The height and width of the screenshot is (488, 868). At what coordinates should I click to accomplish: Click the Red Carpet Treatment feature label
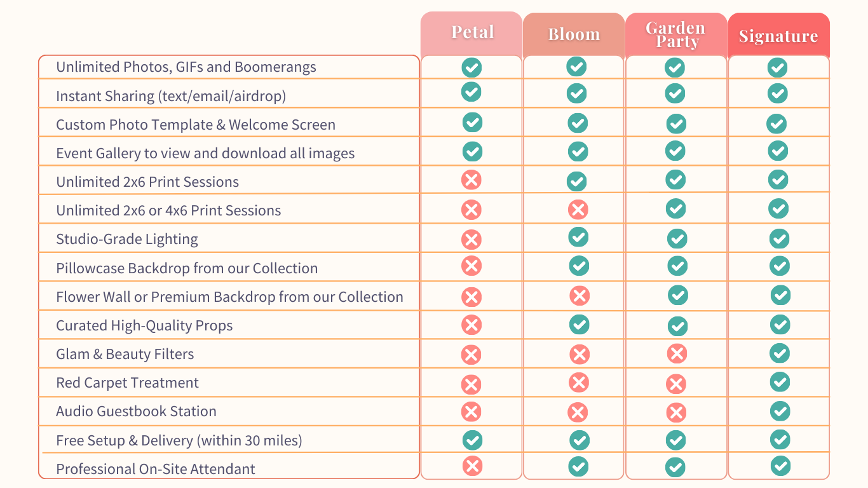click(127, 383)
